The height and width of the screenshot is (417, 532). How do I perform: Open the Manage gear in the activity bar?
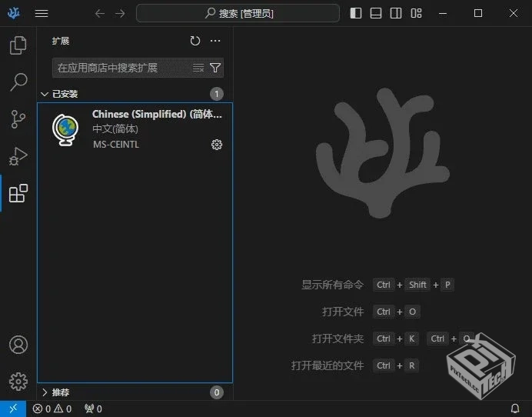[x=18, y=382]
